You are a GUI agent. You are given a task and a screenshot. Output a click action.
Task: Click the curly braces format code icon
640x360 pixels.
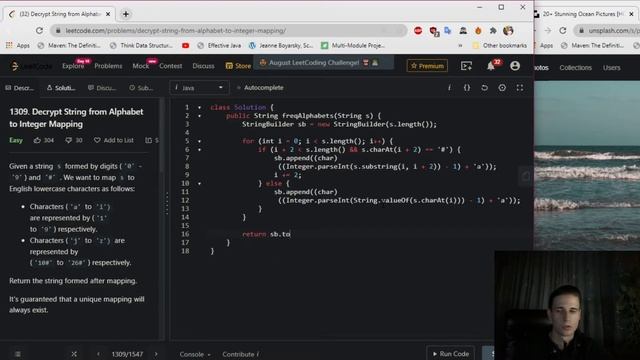pyautogui.click(x=467, y=87)
